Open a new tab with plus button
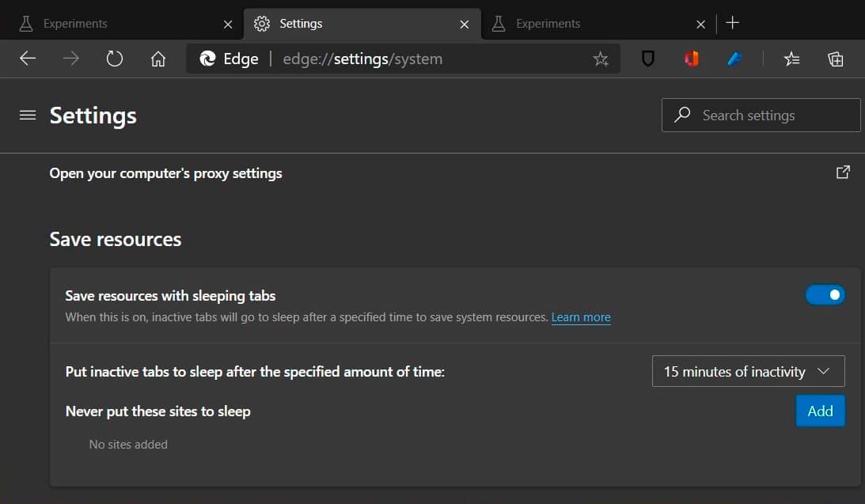The image size is (865, 504). (733, 23)
